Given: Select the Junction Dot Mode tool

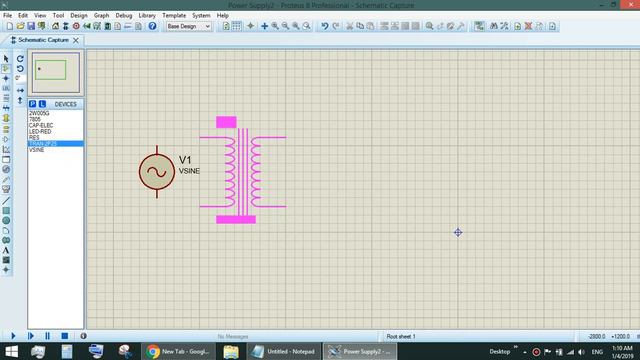Looking at the screenshot, I should pyautogui.click(x=6, y=78).
